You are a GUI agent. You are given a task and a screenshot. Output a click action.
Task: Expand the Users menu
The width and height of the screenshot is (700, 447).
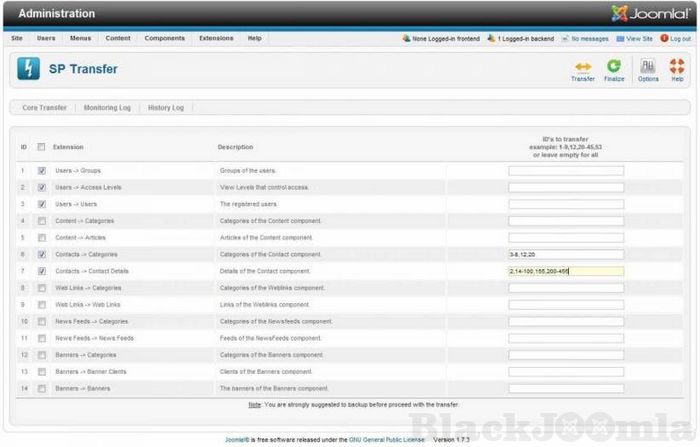coord(46,38)
